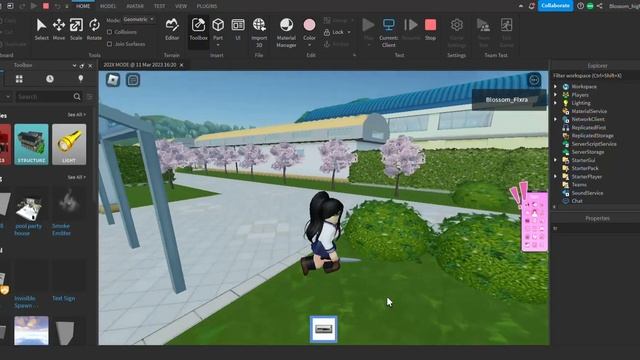640x360 pixels.
Task: Select the sky thumbnail in Toolbox
Action: tap(31, 330)
